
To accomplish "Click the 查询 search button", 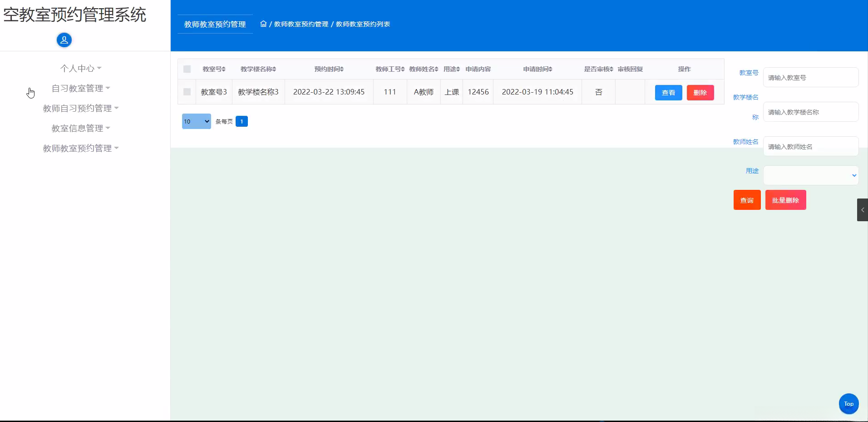I will tap(747, 200).
